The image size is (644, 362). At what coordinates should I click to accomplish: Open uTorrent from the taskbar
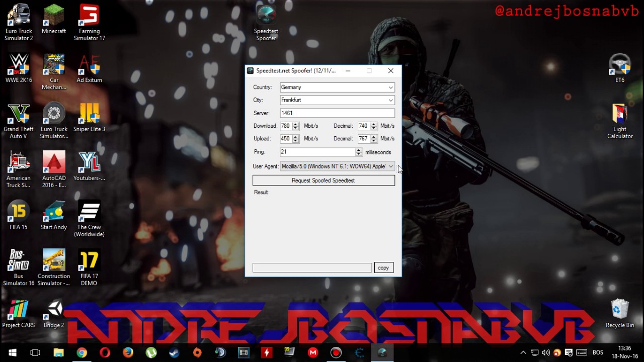coord(151,352)
